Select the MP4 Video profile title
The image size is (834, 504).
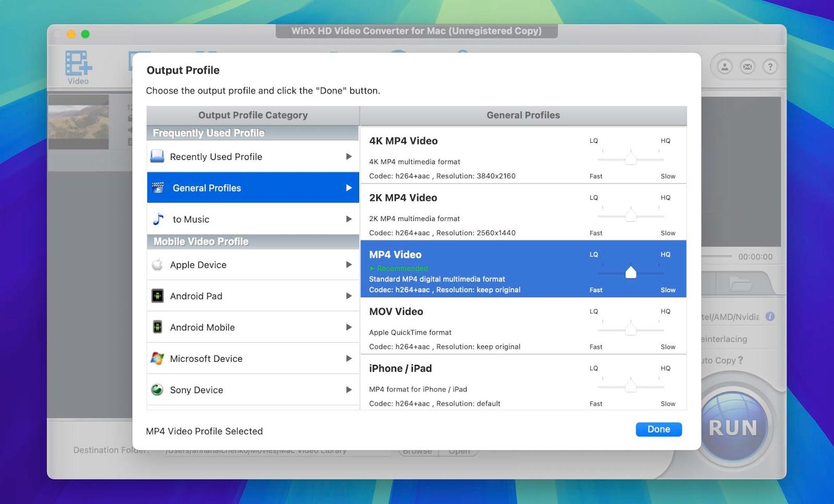tap(395, 254)
